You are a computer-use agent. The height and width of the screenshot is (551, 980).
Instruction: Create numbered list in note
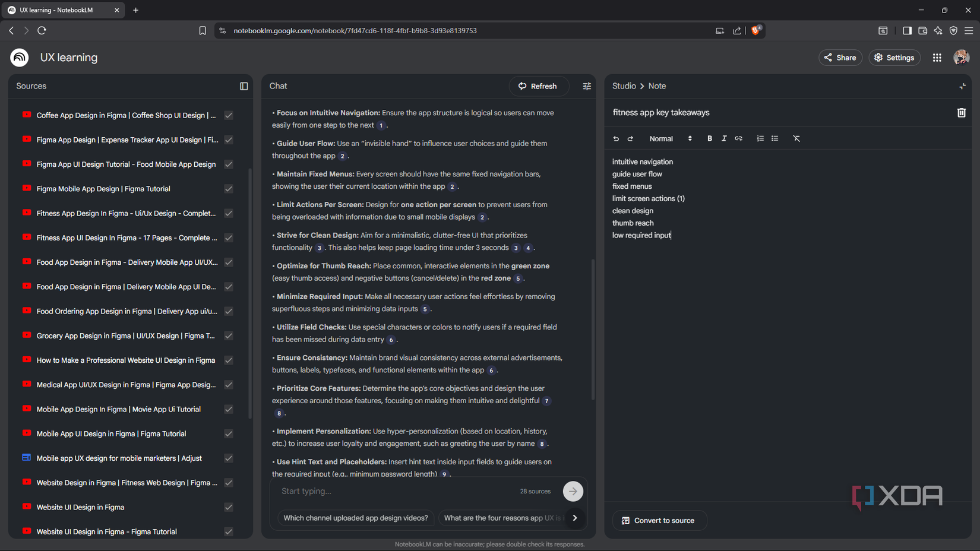click(x=760, y=138)
